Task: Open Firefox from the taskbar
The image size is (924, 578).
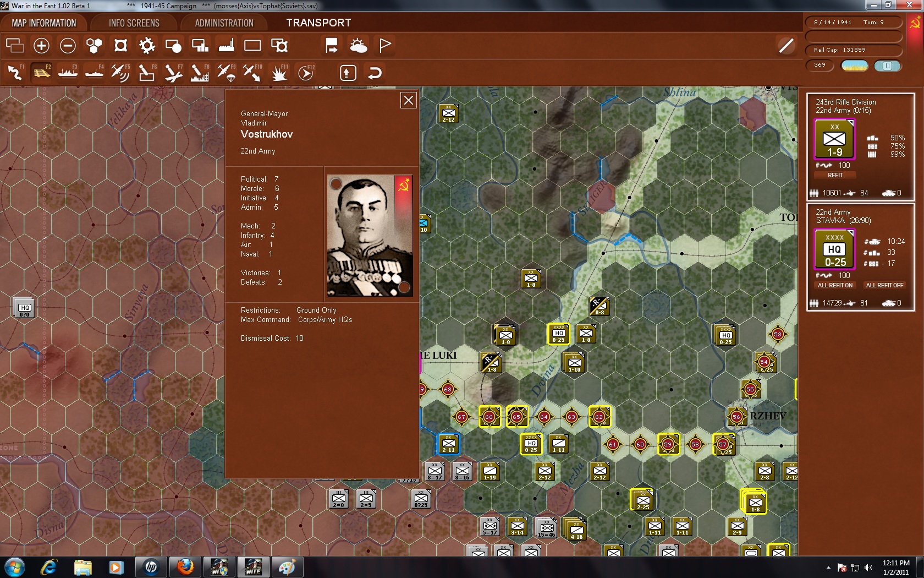Action: click(185, 567)
